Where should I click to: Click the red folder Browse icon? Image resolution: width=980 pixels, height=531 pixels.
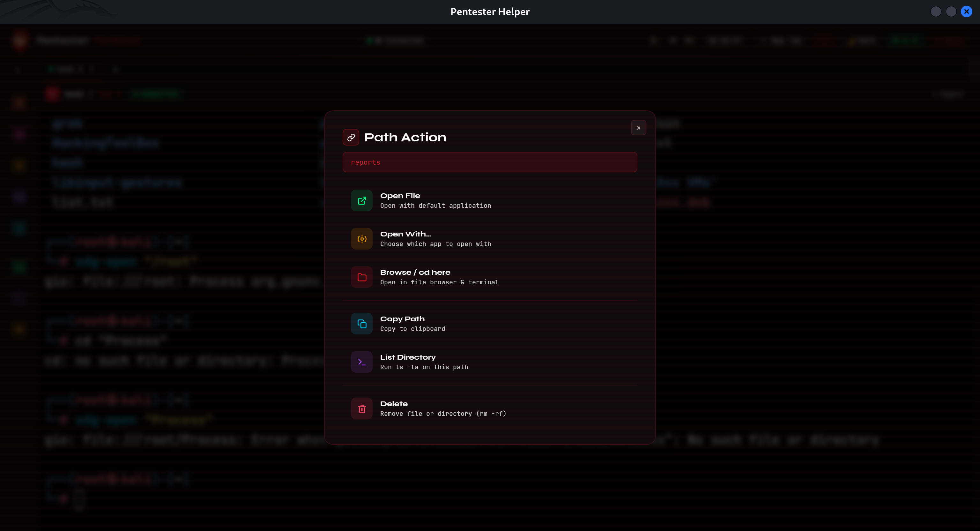click(x=361, y=277)
